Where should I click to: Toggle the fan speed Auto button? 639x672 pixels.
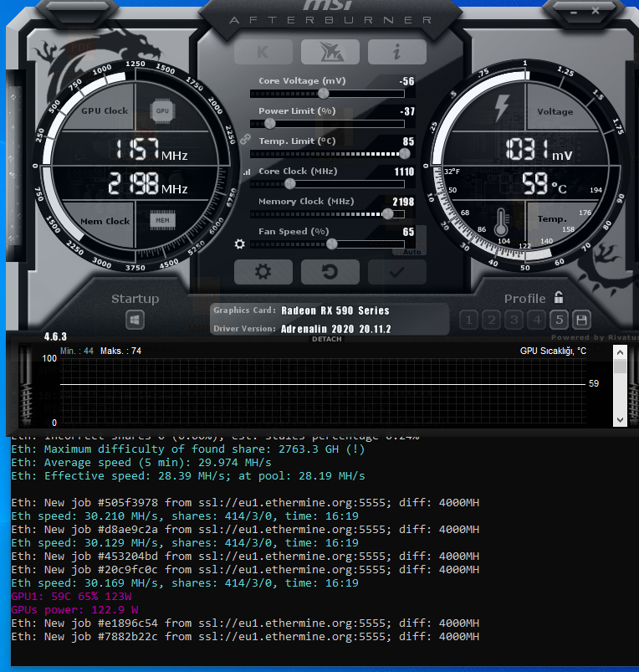412,252
